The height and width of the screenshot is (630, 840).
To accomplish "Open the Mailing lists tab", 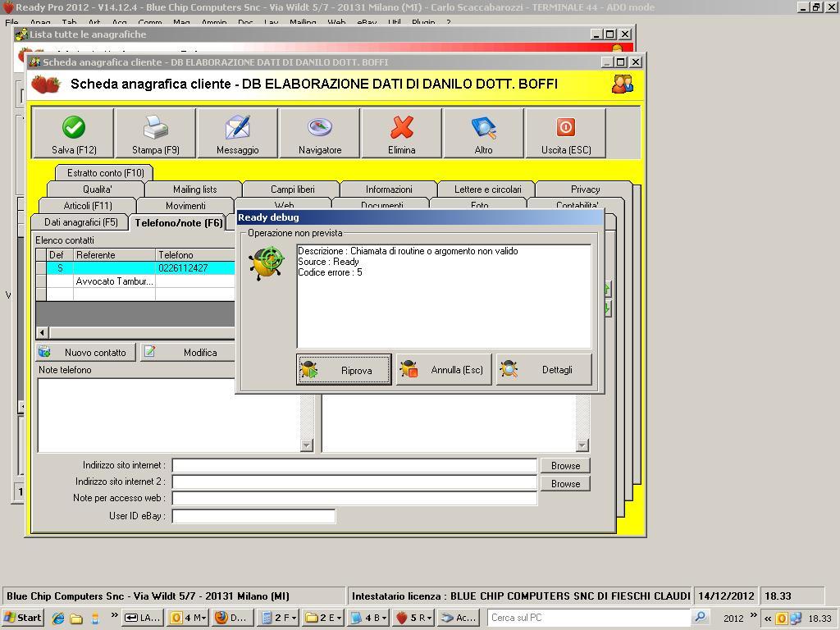I will [194, 189].
